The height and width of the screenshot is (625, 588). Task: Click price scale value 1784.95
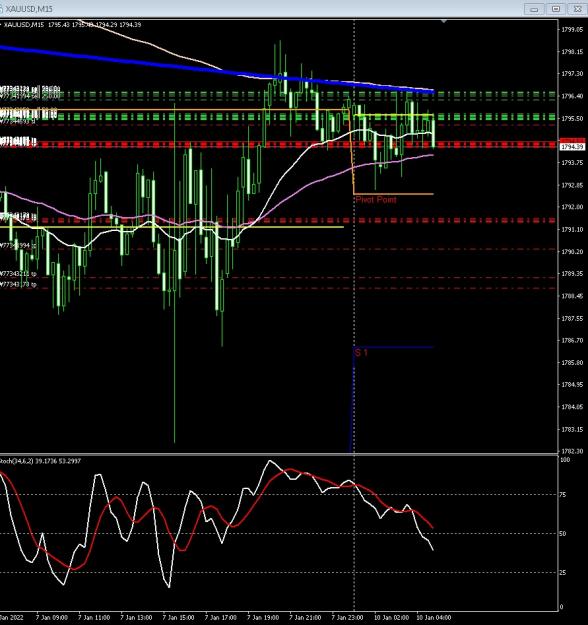pyautogui.click(x=572, y=385)
